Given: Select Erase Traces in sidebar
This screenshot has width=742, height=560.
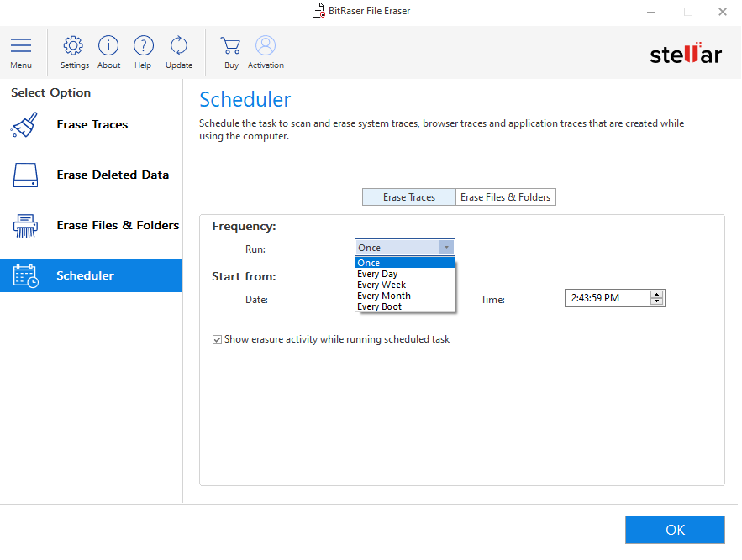Looking at the screenshot, I should pos(92,124).
